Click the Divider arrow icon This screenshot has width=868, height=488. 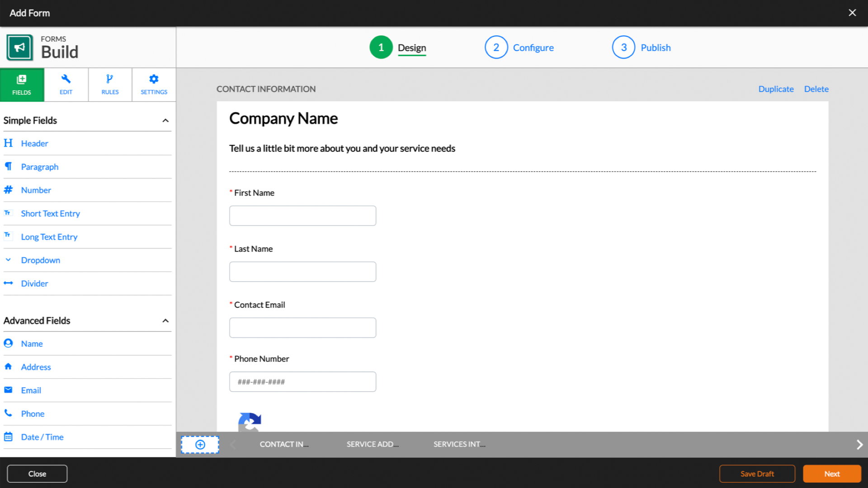(8, 283)
